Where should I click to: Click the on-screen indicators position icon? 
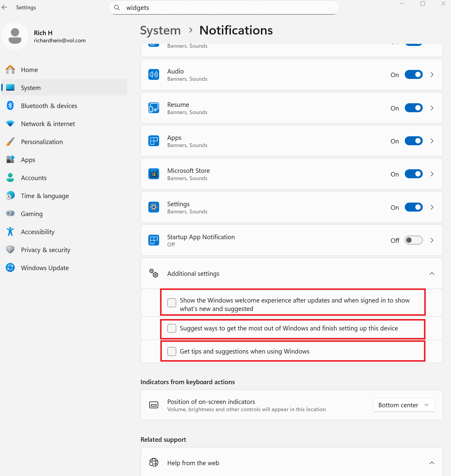[x=154, y=405]
